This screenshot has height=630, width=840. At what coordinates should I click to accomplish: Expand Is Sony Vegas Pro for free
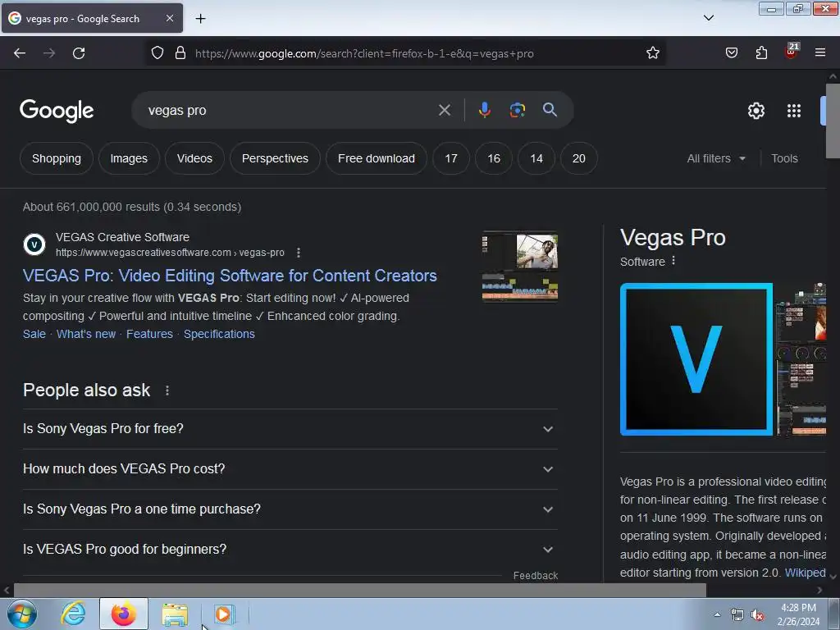(290, 429)
